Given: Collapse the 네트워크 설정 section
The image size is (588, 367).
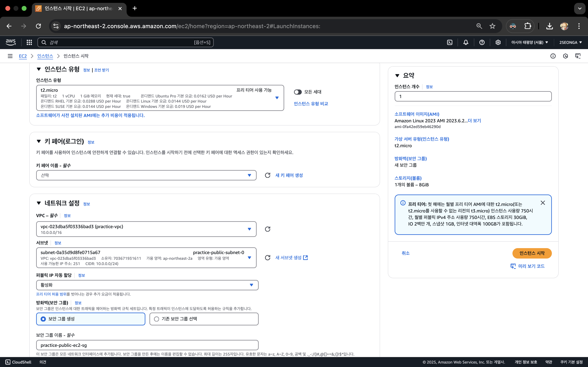Looking at the screenshot, I should pos(39,203).
